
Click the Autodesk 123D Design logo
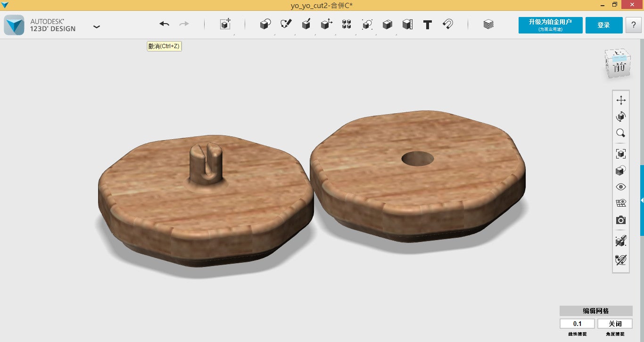tap(14, 25)
